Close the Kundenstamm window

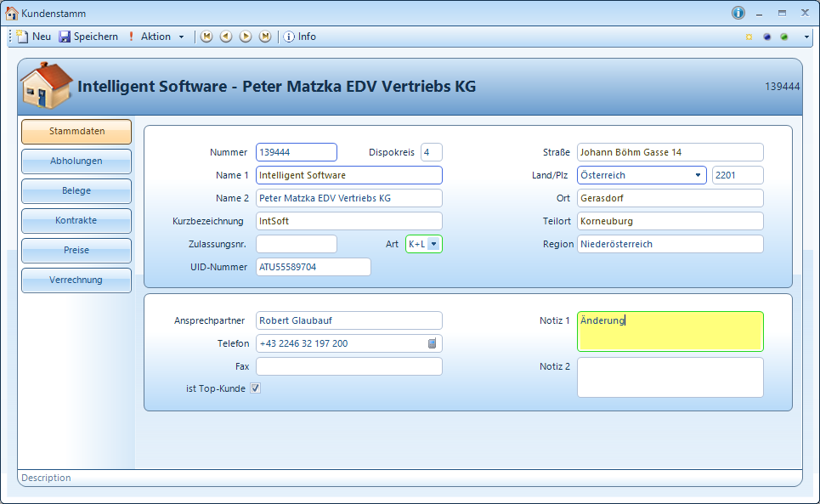coord(806,13)
